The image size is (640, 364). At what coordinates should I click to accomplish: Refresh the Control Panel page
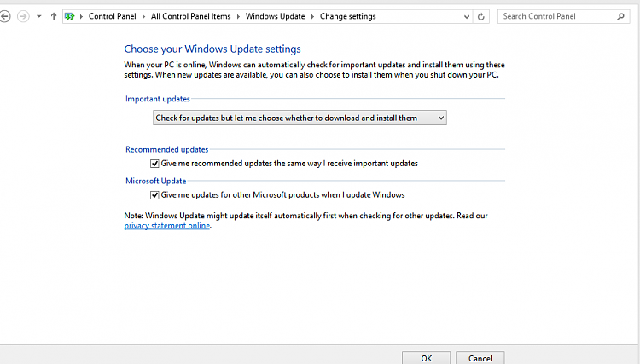click(481, 17)
